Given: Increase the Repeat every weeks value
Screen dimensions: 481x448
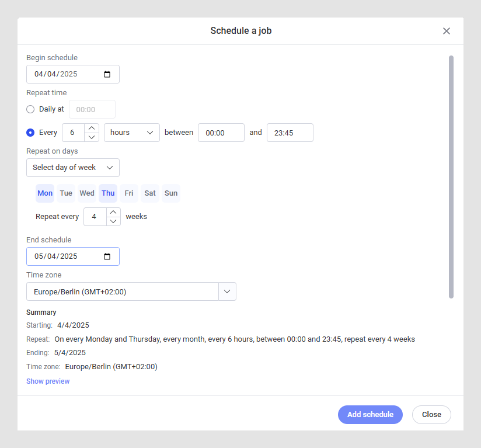Looking at the screenshot, I should coord(114,212).
